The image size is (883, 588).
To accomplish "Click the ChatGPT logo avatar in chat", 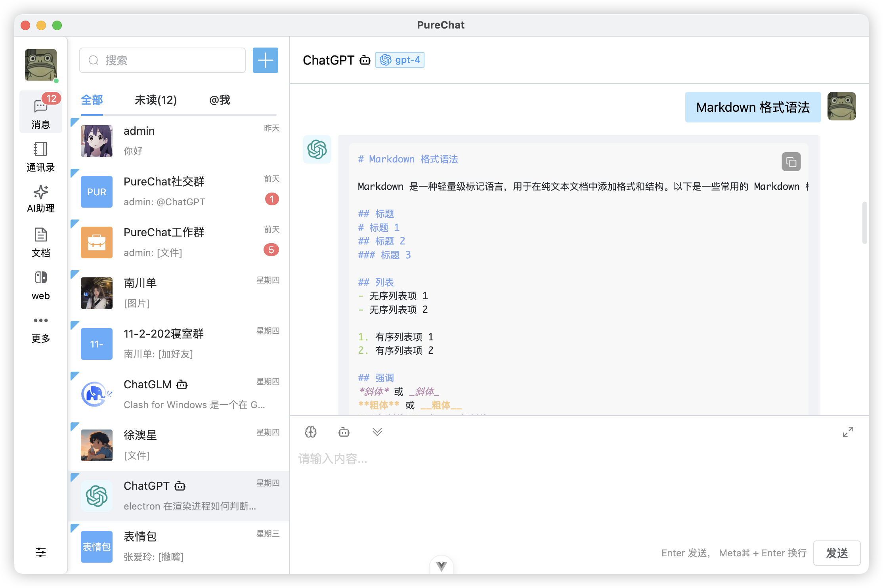I will (x=317, y=149).
